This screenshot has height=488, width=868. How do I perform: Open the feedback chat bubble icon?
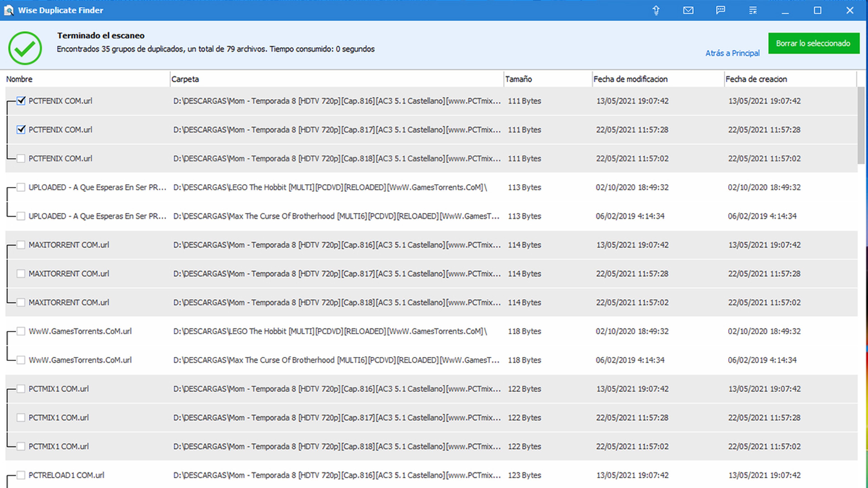tap(720, 10)
